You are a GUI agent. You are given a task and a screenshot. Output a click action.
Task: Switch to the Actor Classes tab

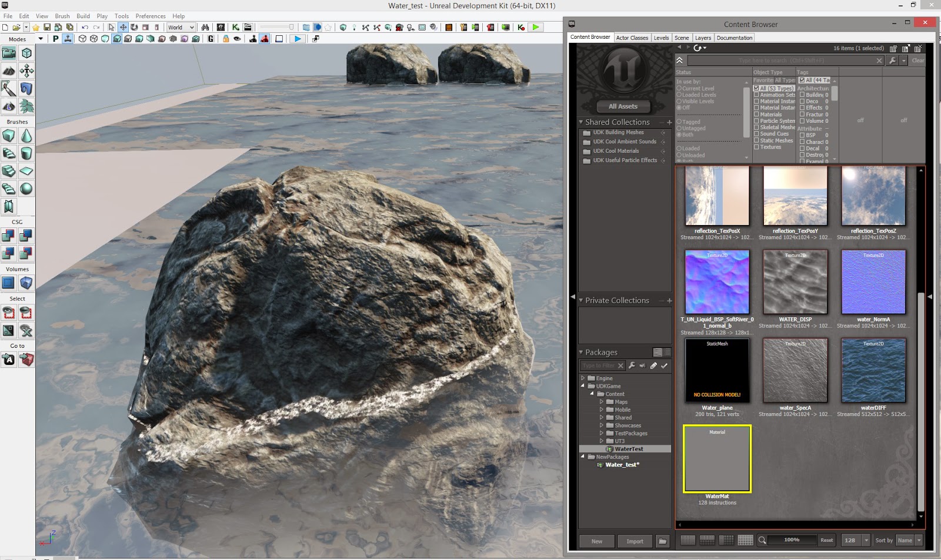[632, 38]
